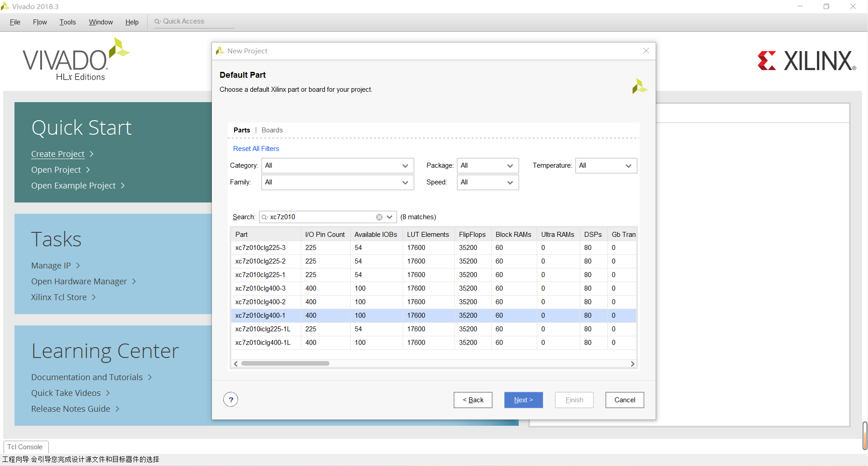This screenshot has height=466, width=868.
Task: Select the Parts tab
Action: click(x=242, y=130)
